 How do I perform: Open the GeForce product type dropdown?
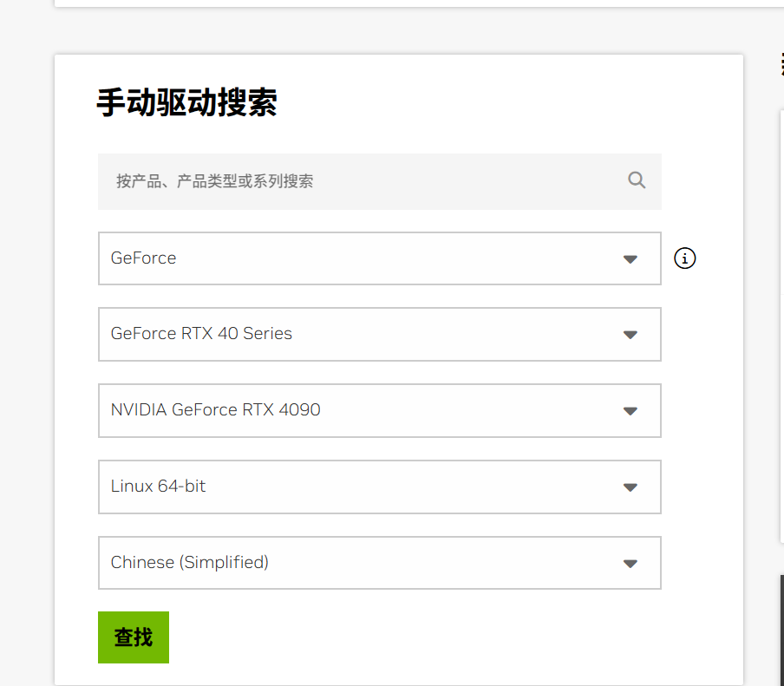point(380,258)
